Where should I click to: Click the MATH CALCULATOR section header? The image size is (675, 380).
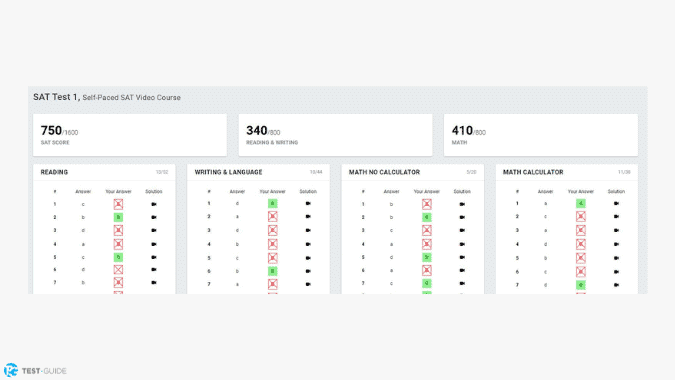(x=533, y=172)
